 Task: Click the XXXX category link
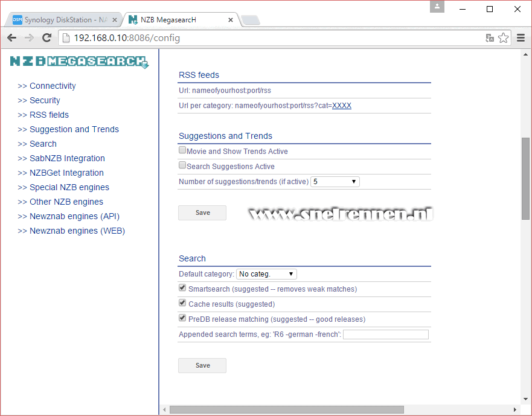341,106
